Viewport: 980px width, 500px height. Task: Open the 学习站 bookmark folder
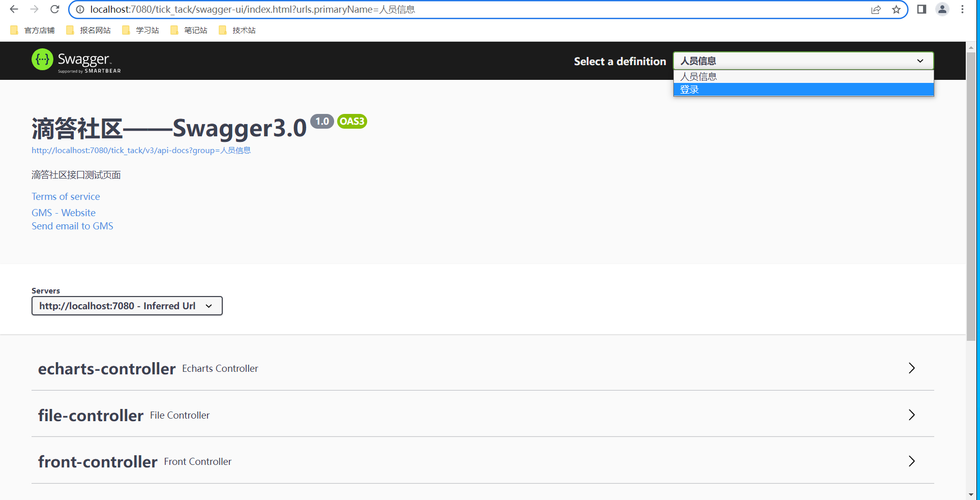(141, 31)
